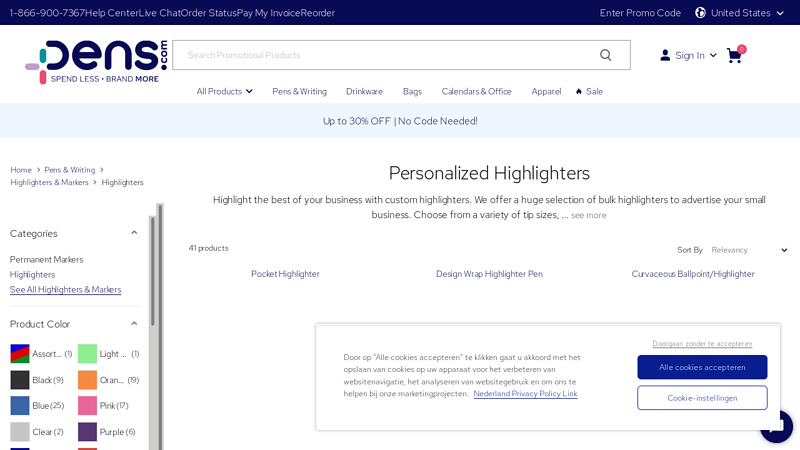Click the Search Promotional Products field
The width and height of the screenshot is (800, 450).
(385, 55)
